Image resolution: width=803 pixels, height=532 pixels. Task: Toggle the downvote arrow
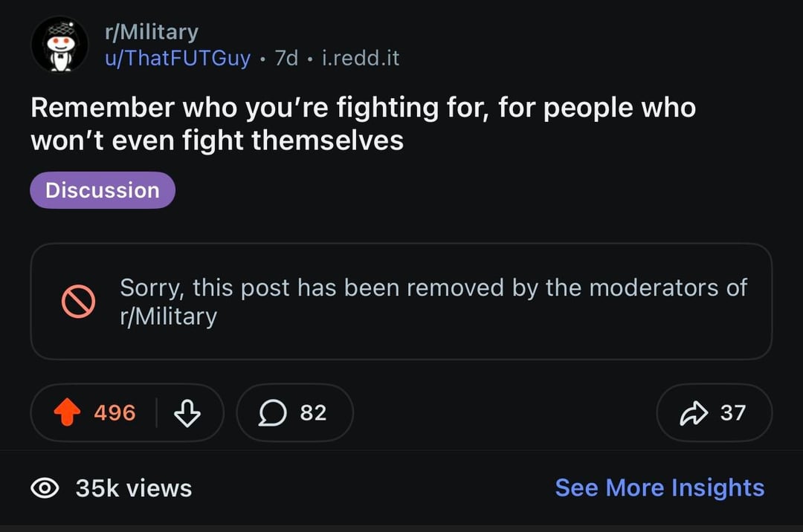tap(186, 413)
